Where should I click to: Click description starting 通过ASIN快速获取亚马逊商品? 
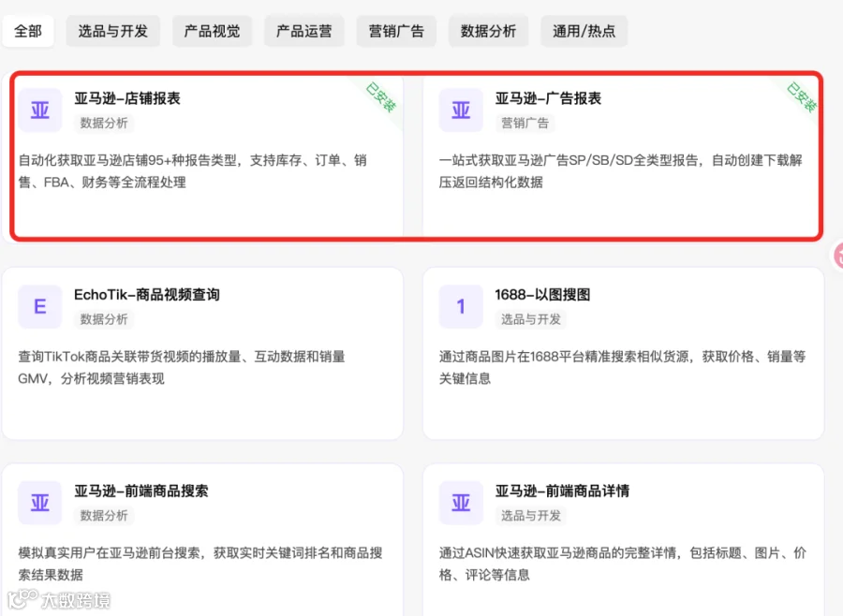point(623,564)
